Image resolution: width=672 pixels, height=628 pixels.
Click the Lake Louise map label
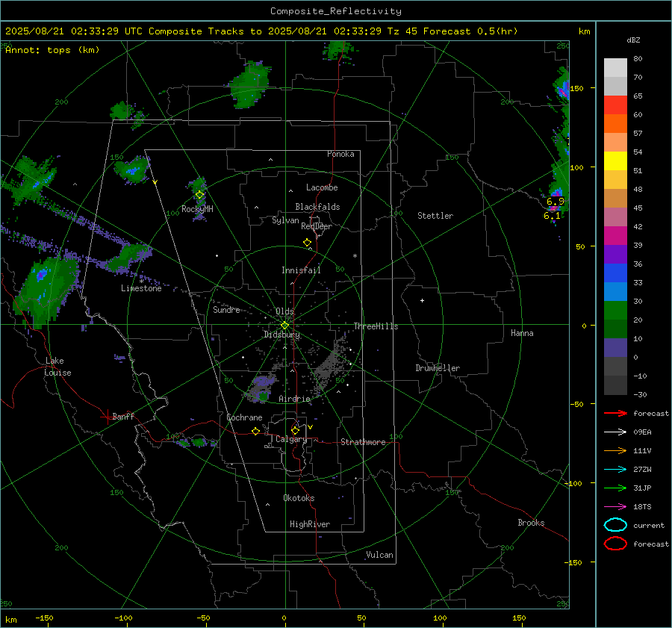point(57,367)
